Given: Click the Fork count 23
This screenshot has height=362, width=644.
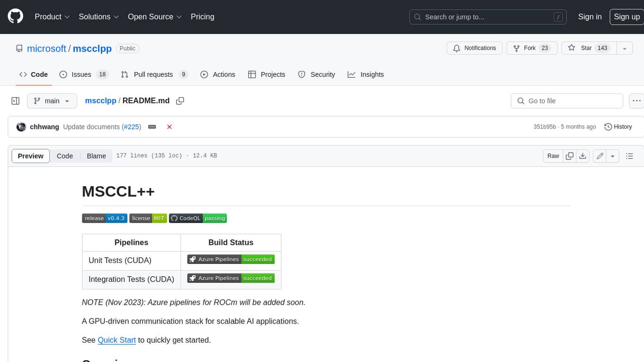Looking at the screenshot, I should pyautogui.click(x=545, y=48).
